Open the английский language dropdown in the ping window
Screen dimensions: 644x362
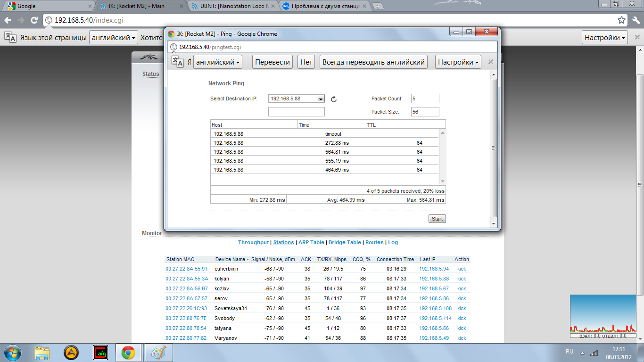218,62
